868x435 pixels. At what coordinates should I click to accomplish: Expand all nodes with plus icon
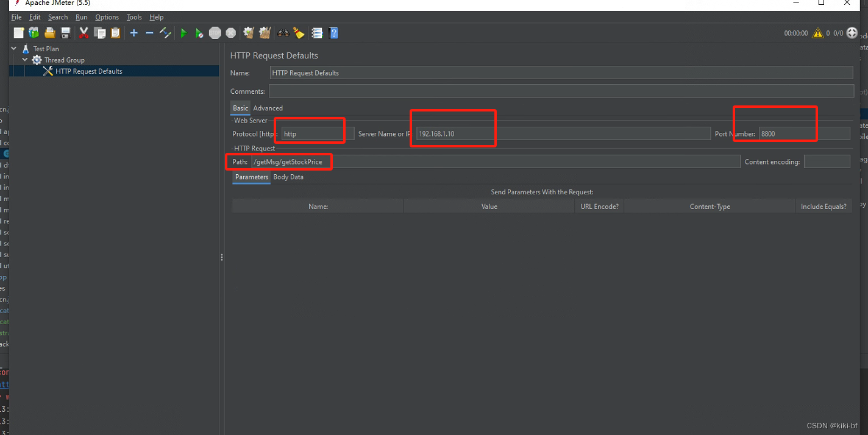[134, 33]
